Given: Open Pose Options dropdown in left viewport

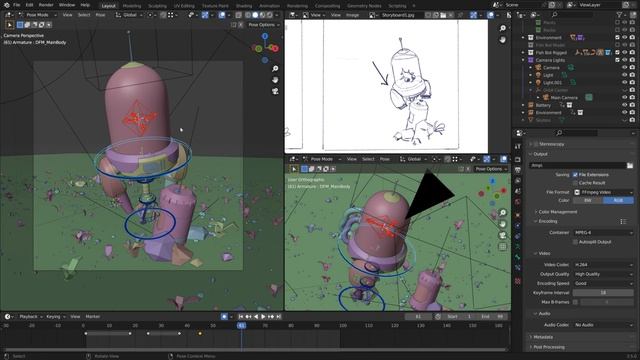Looking at the screenshot, I should tap(264, 25).
